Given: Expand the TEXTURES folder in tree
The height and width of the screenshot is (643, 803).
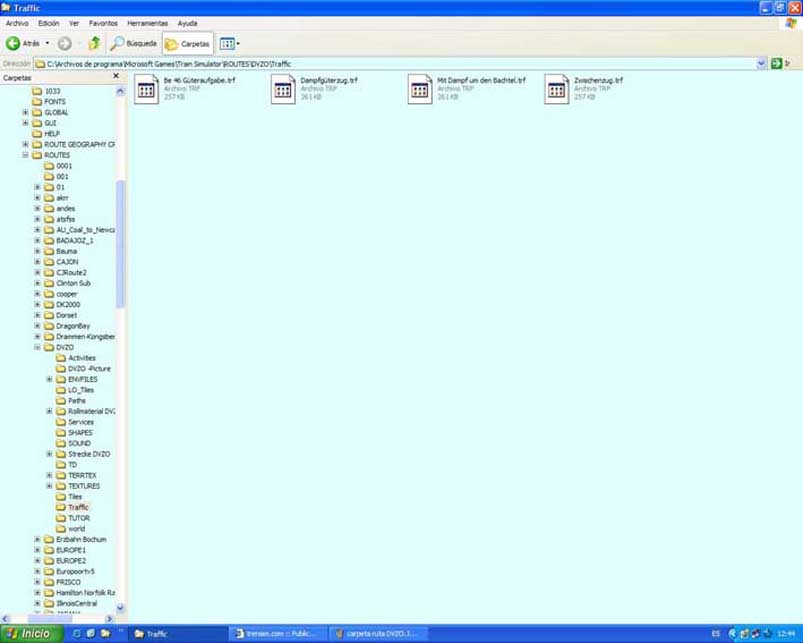Looking at the screenshot, I should click(49, 486).
